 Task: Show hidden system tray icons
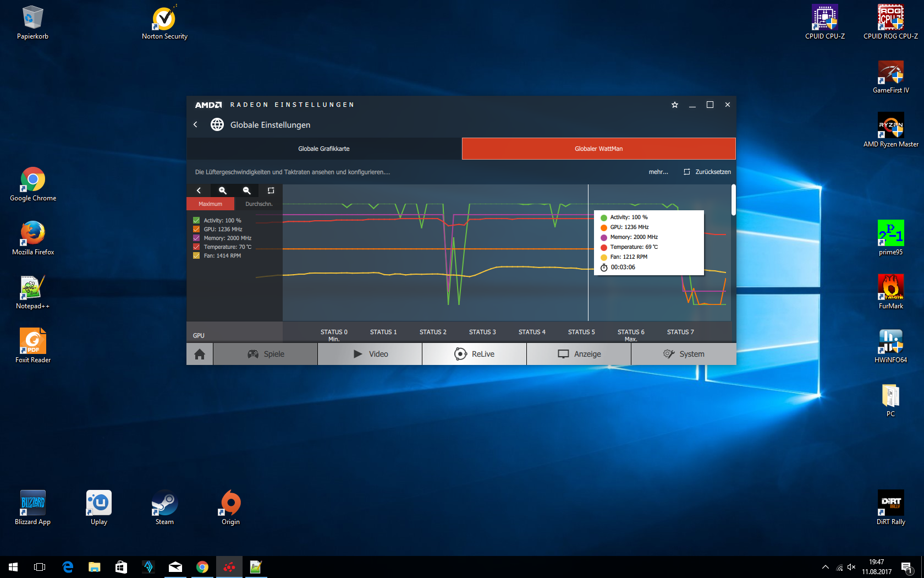click(825, 567)
